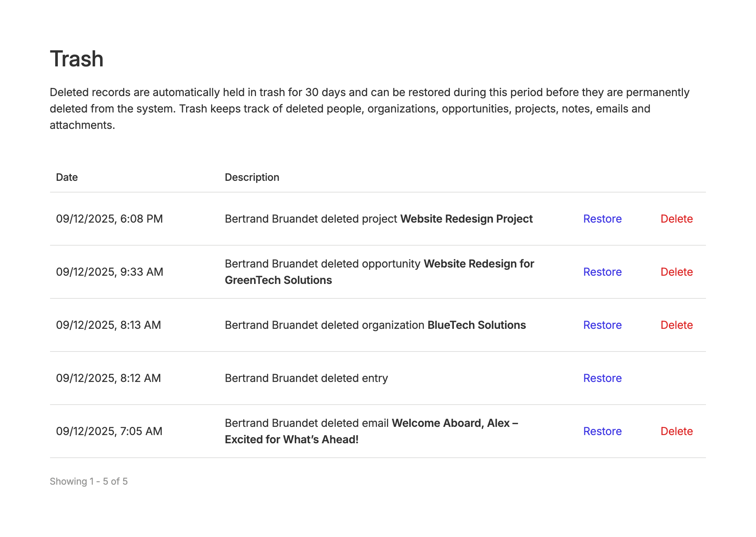Select the 09/12/2025, 7:05 AM date cell
The image size is (756, 537).
(x=109, y=431)
